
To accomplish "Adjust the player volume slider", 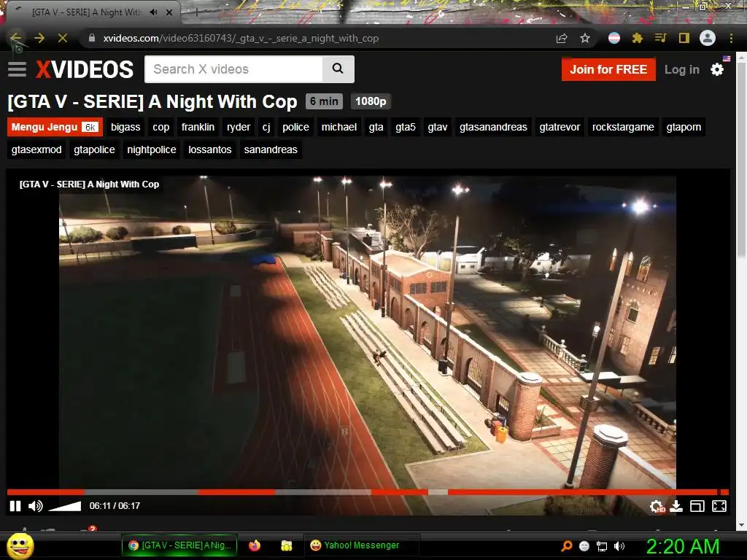I will pos(65,506).
